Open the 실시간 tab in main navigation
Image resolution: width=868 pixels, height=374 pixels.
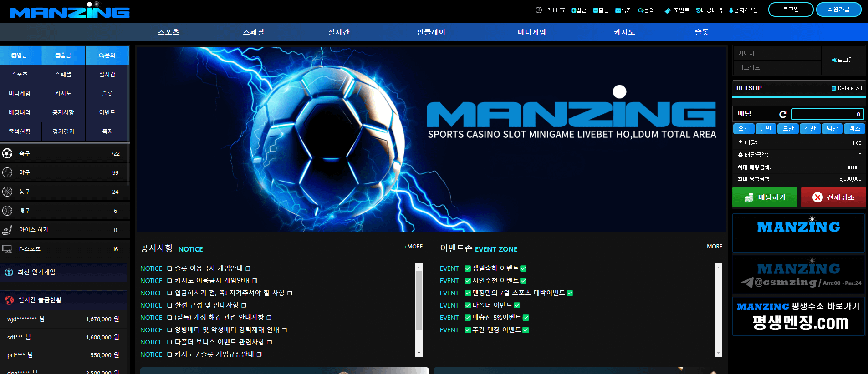coord(339,32)
